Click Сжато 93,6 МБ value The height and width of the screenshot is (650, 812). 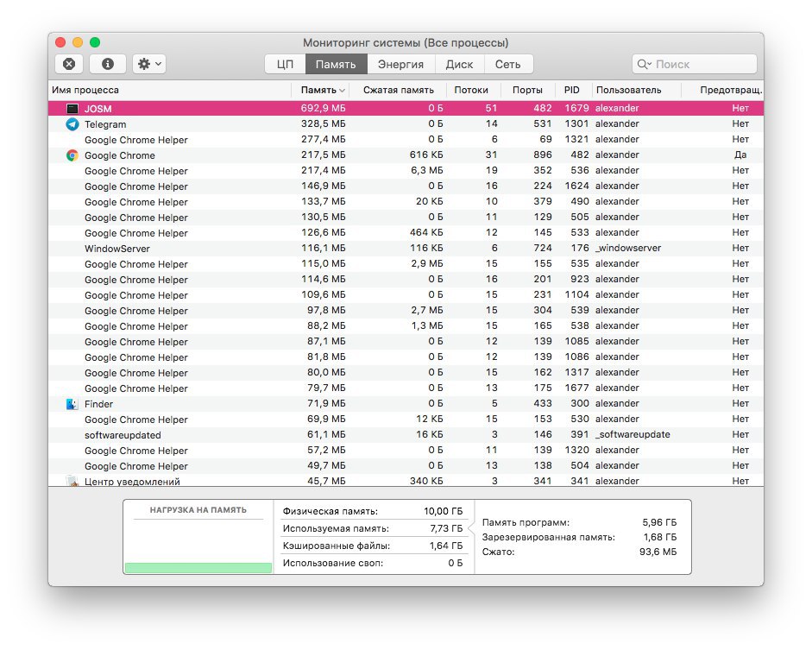[x=658, y=552]
